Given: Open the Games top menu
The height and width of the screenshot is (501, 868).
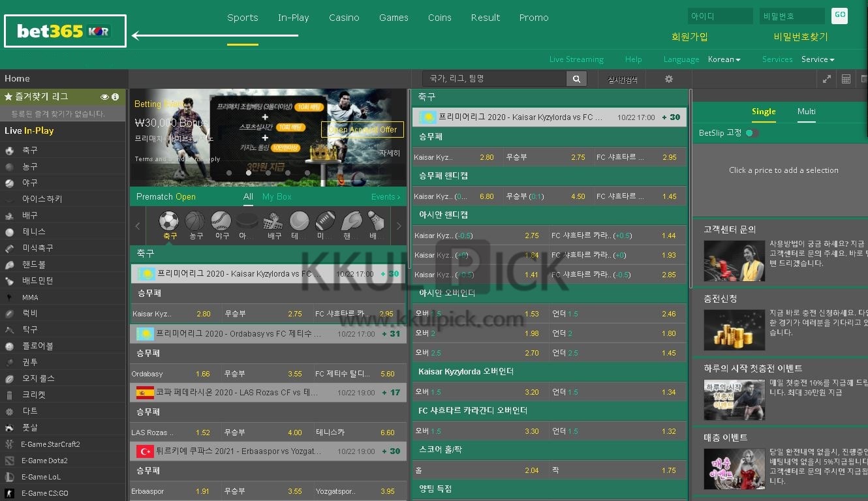Looking at the screenshot, I should pyautogui.click(x=394, y=18).
